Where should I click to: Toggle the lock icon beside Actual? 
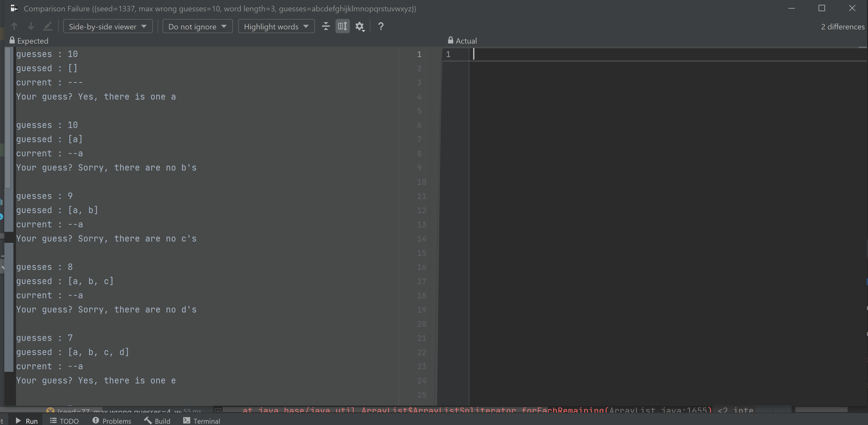[x=450, y=41]
